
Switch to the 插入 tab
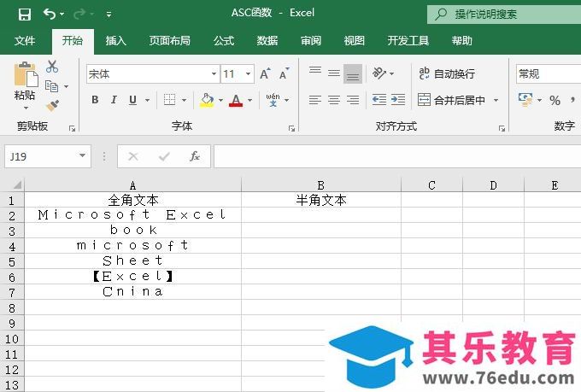[115, 41]
